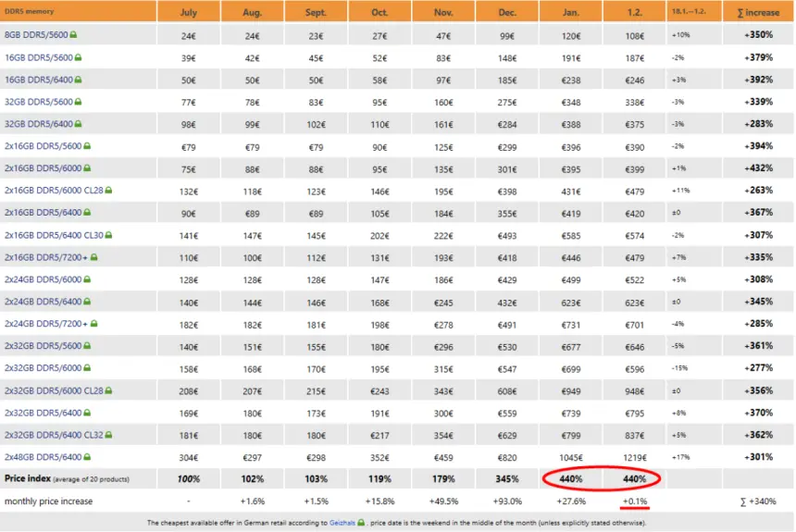
Task: Click the Geizhals link in the footer note
Action: coord(341,523)
